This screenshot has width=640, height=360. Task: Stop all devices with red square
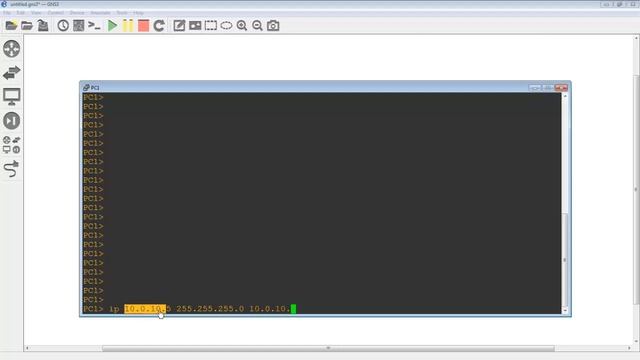pyautogui.click(x=143, y=26)
